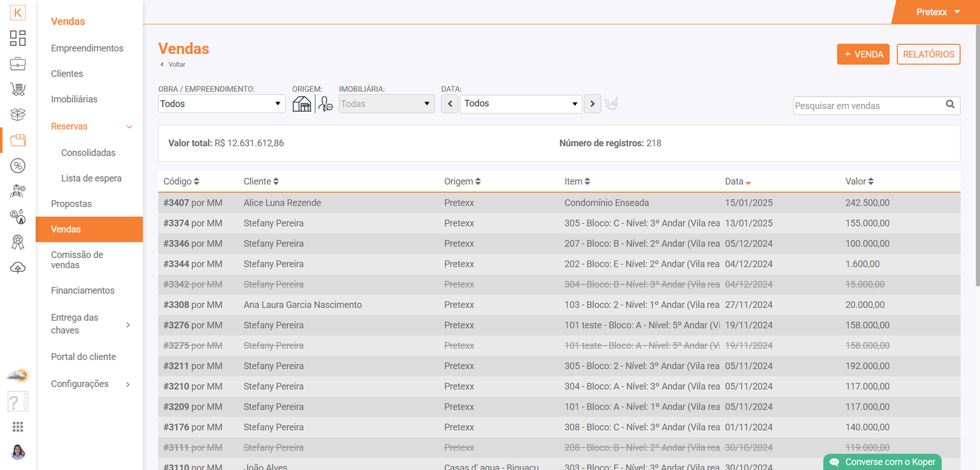
Task: Toggle sort order on the Data column
Action: click(737, 182)
